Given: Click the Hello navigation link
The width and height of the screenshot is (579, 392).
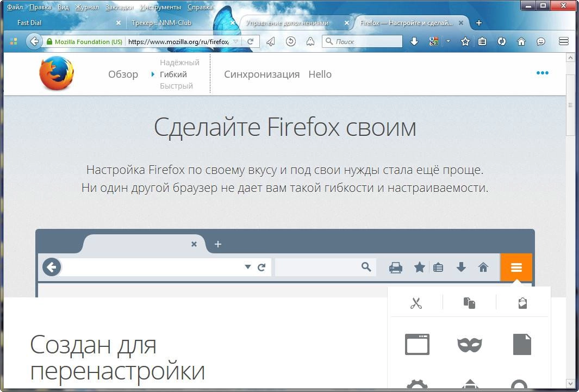Looking at the screenshot, I should click(x=320, y=74).
